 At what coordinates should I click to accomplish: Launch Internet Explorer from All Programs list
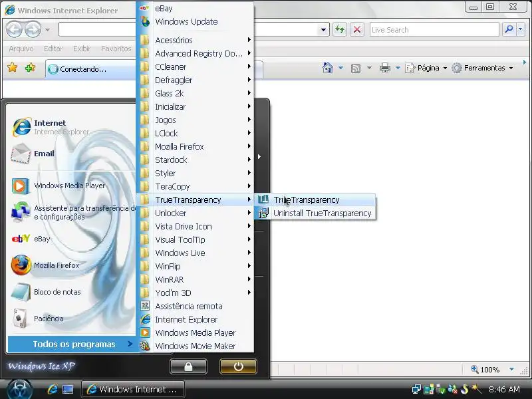(195, 319)
